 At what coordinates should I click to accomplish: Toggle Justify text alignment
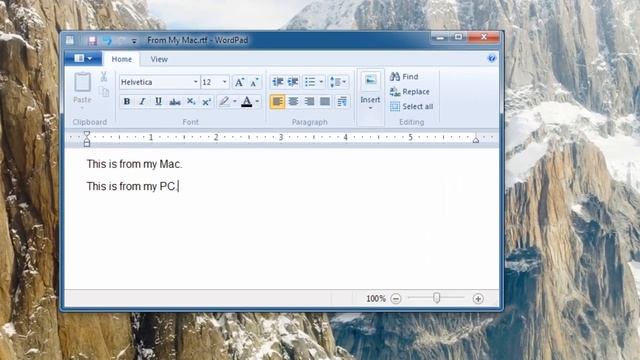pyautogui.click(x=325, y=101)
